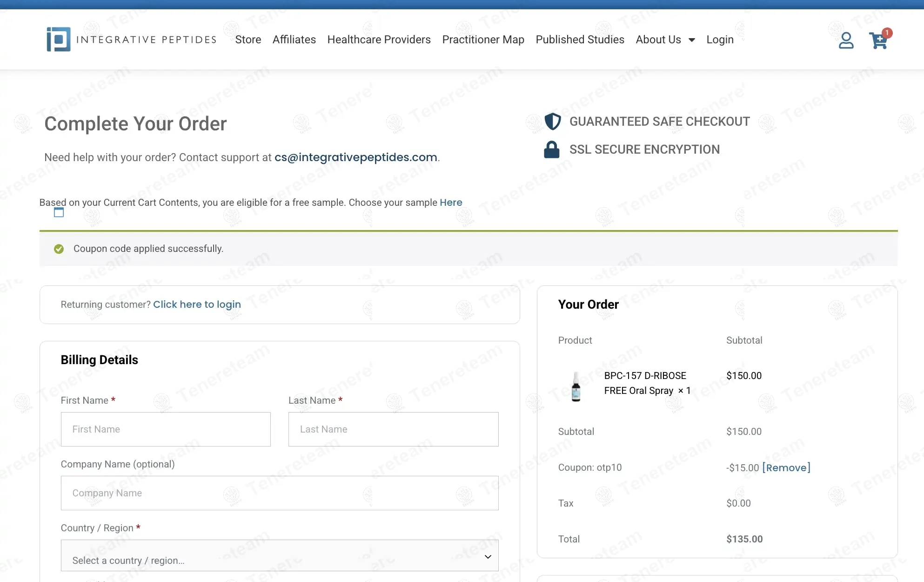Image resolution: width=924 pixels, height=582 pixels.
Task: Focus the First Name input field
Action: click(166, 429)
